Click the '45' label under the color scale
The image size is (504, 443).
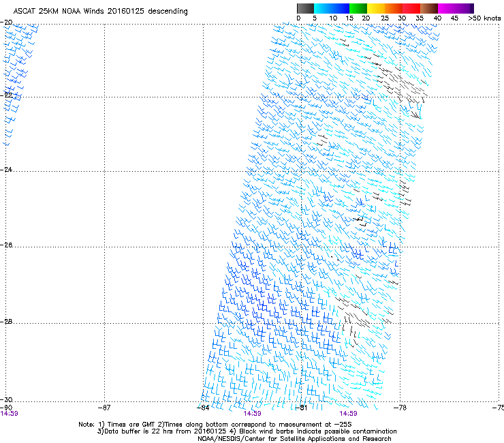pyautogui.click(x=454, y=18)
